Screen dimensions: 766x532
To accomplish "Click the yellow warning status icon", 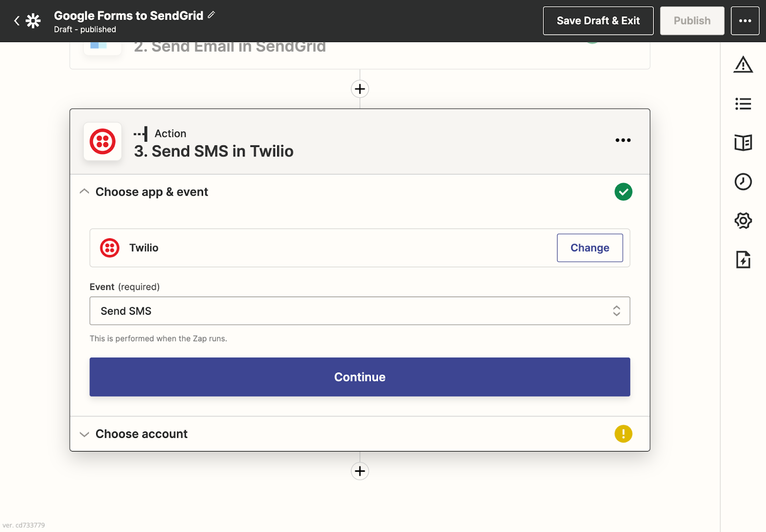I will coord(623,434).
